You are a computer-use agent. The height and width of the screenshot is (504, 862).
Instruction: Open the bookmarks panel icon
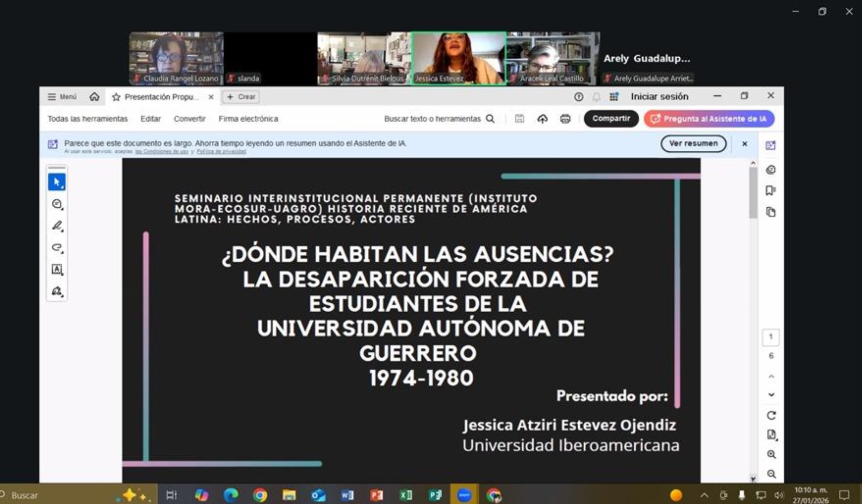coord(771,191)
